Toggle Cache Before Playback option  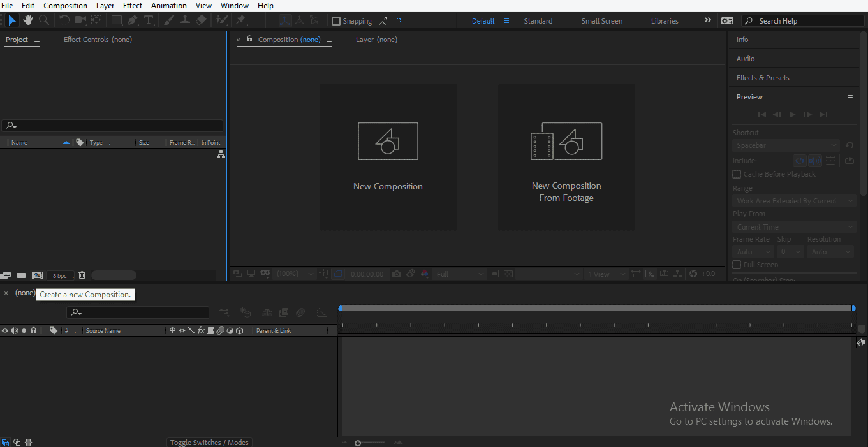pyautogui.click(x=737, y=173)
